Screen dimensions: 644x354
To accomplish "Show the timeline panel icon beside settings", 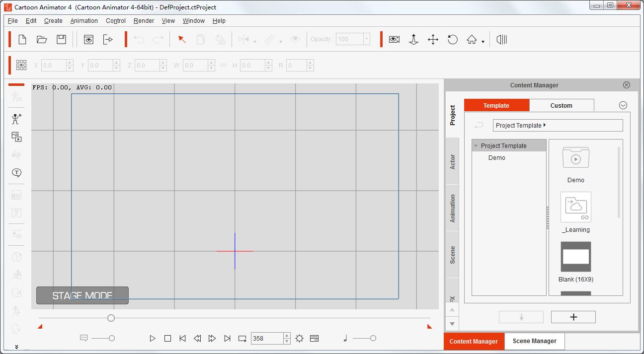I will 314,338.
